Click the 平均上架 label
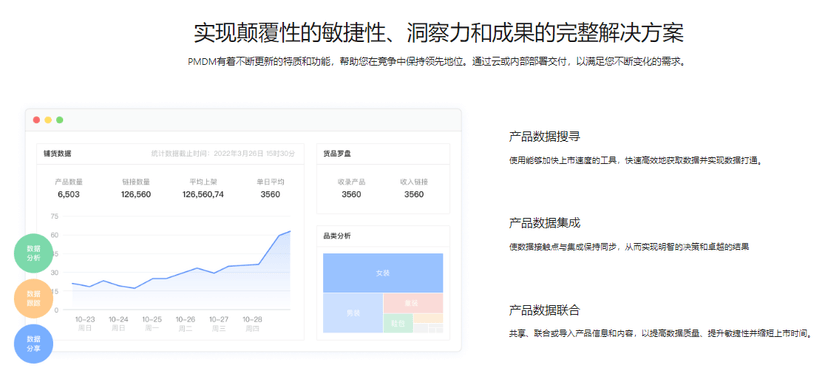828x390 pixels. [x=203, y=182]
